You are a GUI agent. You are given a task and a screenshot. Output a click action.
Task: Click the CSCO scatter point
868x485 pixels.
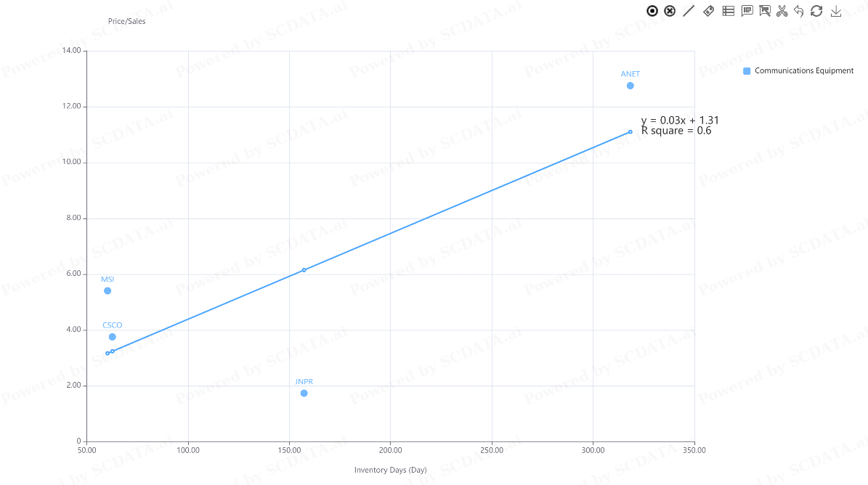point(113,337)
